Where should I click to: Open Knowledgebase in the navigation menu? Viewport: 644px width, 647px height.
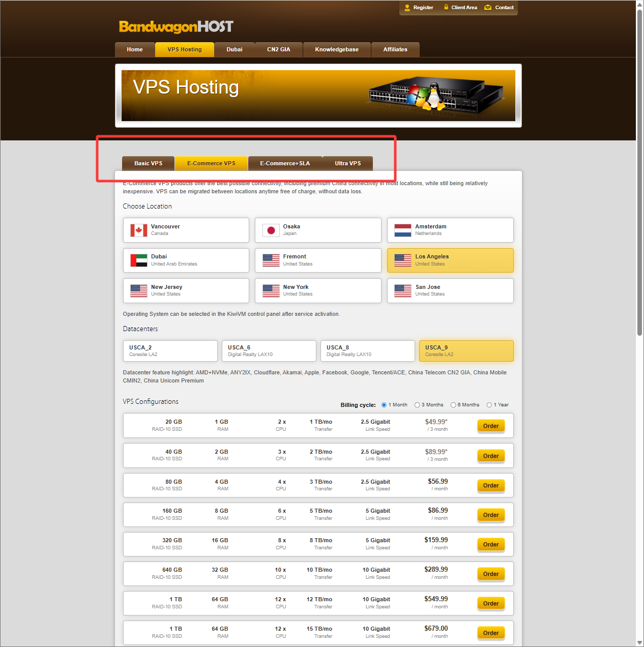(336, 50)
